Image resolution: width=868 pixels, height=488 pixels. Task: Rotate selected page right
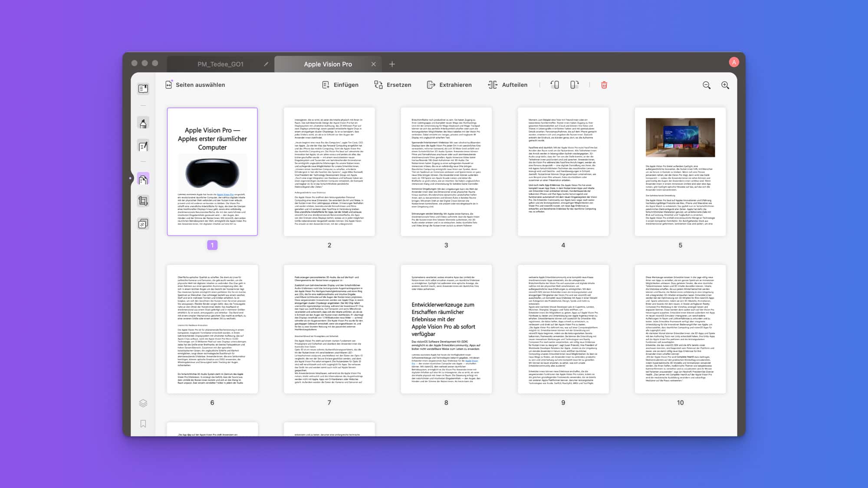tap(574, 85)
